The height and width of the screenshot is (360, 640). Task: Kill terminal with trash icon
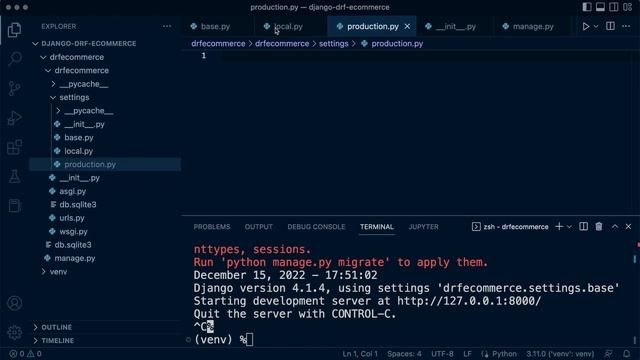(599, 227)
